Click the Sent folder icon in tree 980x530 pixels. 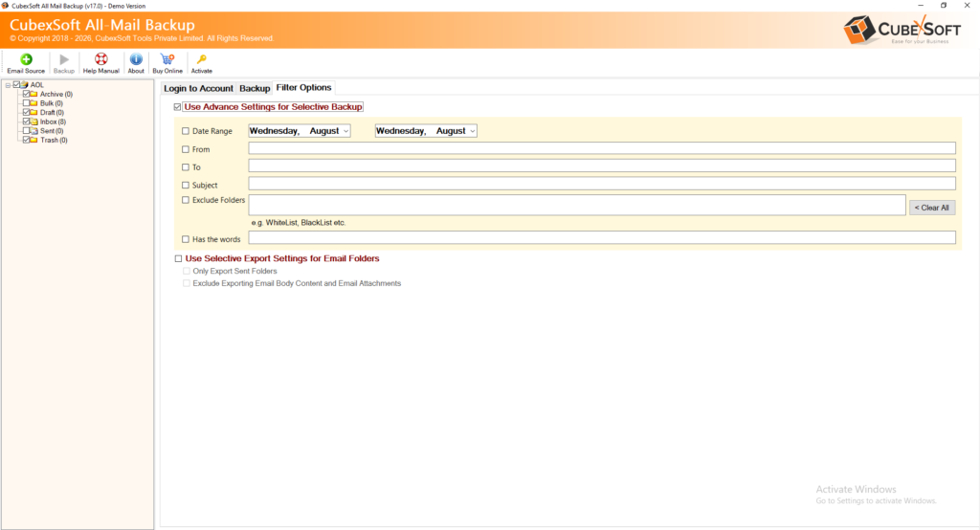click(x=34, y=131)
